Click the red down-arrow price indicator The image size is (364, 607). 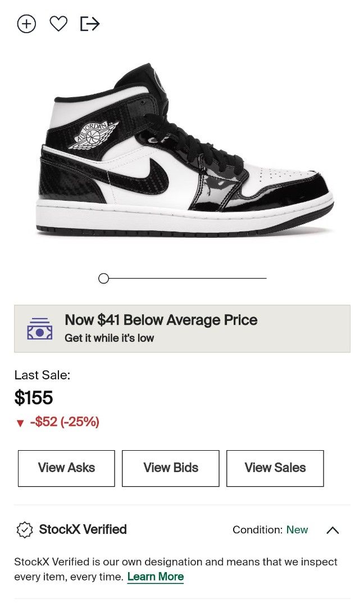20,421
